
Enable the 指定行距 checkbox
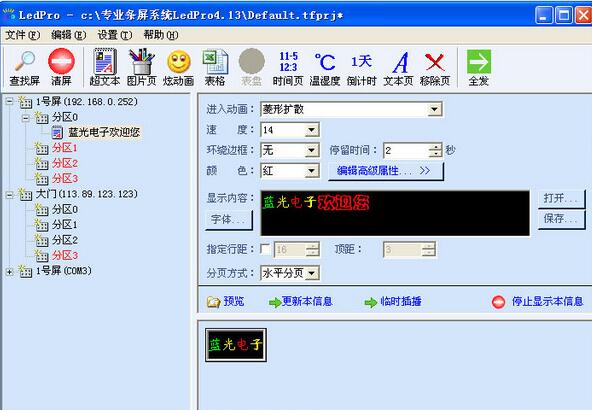click(x=265, y=249)
